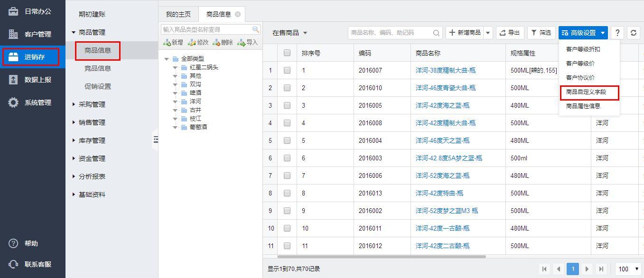This screenshot has height=278, width=644.
Task: Open the 洋河-52度梦之蓝M3 瓶 product link
Action: (447, 211)
